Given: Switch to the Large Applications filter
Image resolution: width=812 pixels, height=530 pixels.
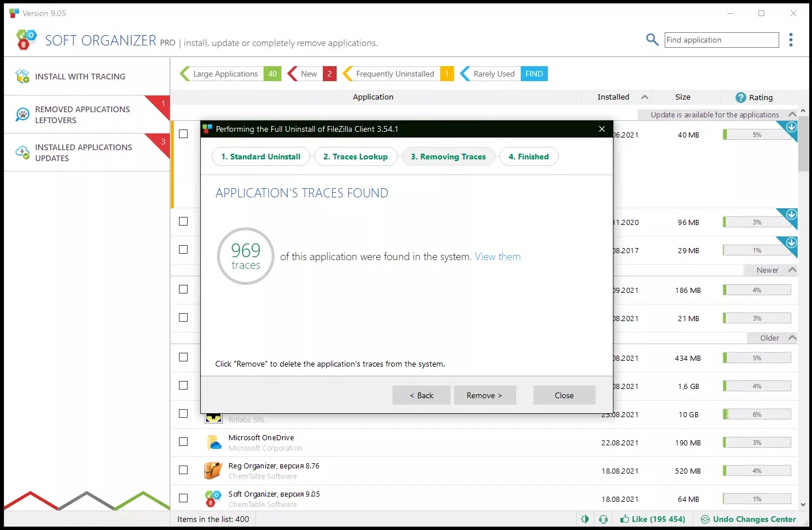Looking at the screenshot, I should [225, 74].
